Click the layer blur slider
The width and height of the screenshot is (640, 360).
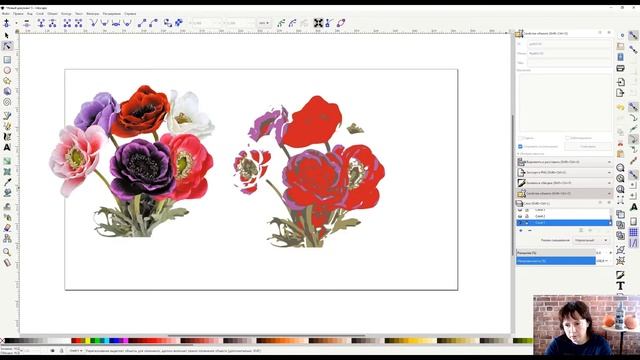point(556,253)
